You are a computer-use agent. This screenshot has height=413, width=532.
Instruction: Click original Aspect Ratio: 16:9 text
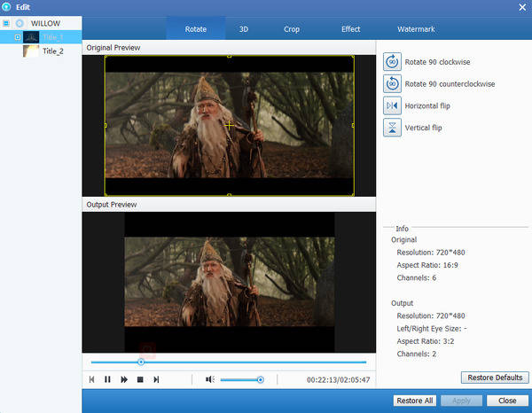coord(427,265)
